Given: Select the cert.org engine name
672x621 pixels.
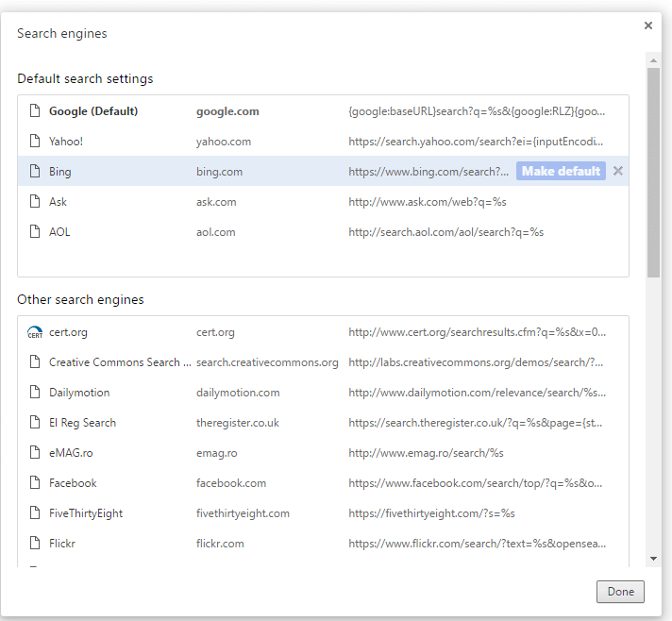Looking at the screenshot, I should (68, 332).
